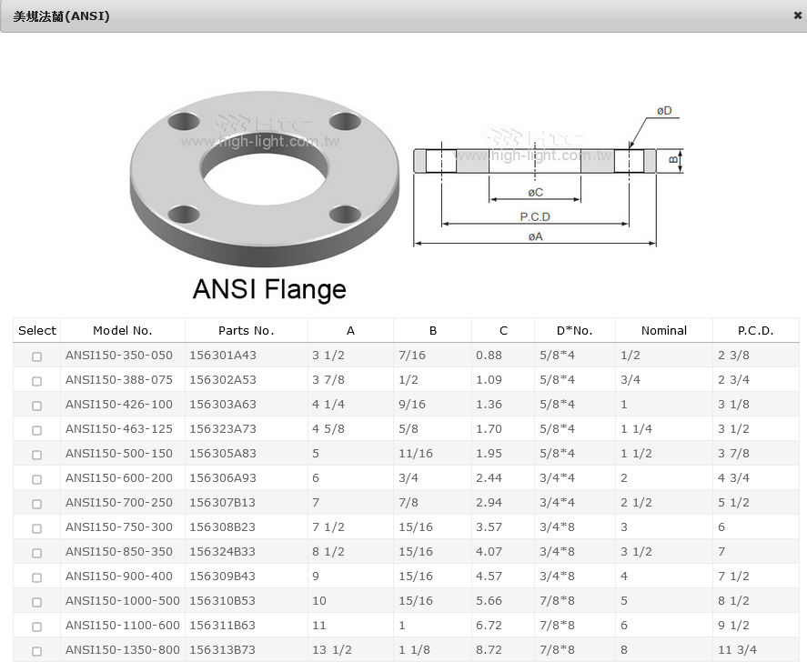The width and height of the screenshot is (807, 672).
Task: Enable the checkbox for ANSI150-500-150
Action: pos(36,455)
